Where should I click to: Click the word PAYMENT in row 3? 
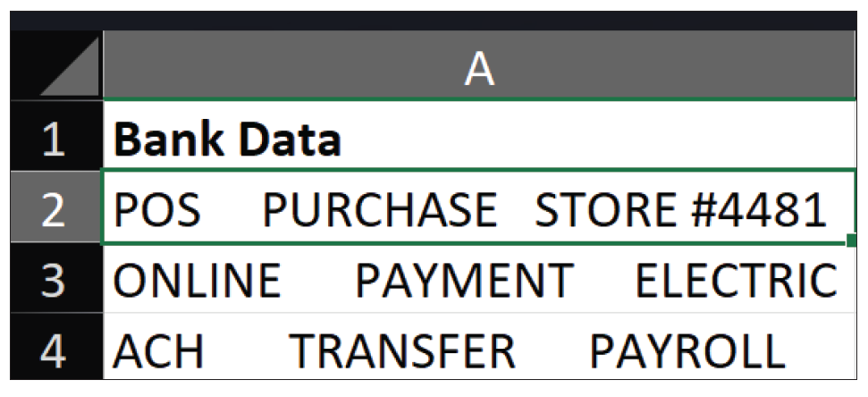point(464,282)
